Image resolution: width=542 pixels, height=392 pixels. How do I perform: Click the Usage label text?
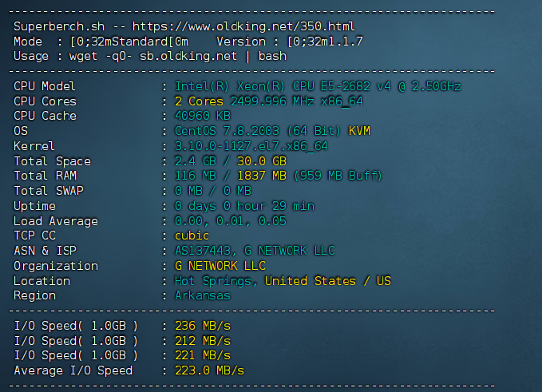(x=31, y=56)
